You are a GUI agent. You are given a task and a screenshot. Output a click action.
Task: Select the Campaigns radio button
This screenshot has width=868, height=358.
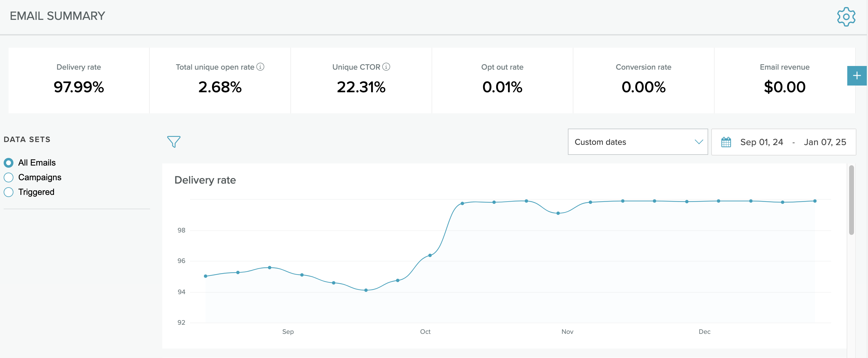click(x=9, y=177)
